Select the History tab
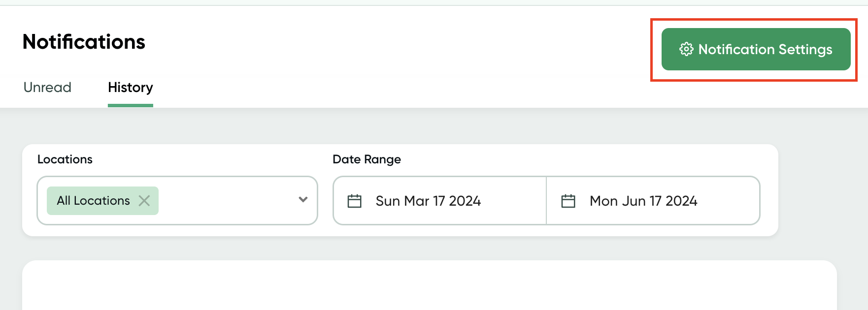Image resolution: width=868 pixels, height=310 pixels. (x=131, y=88)
